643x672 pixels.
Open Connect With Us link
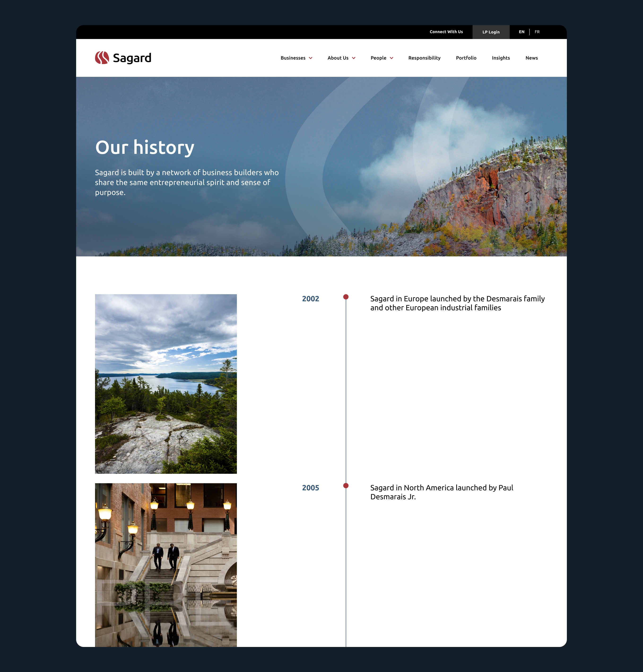pyautogui.click(x=446, y=32)
